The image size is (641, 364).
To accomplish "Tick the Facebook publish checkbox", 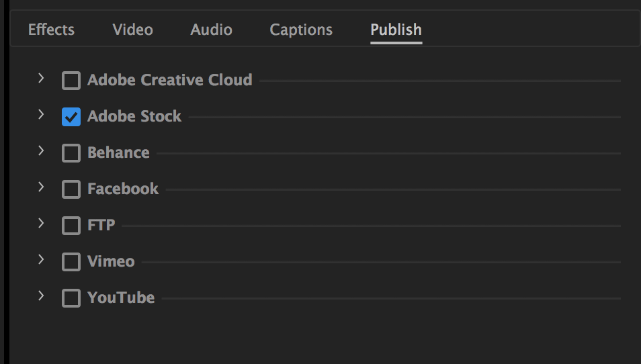I will [x=71, y=189].
